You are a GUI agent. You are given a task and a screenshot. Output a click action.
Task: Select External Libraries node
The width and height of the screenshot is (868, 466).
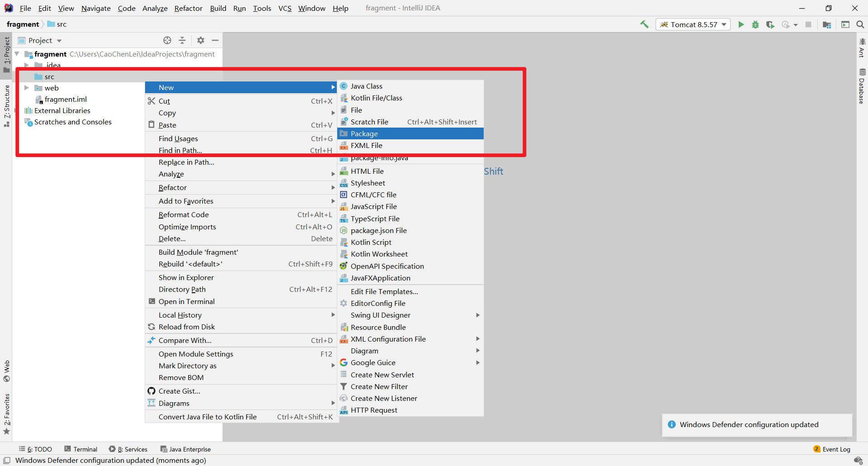tap(57, 110)
